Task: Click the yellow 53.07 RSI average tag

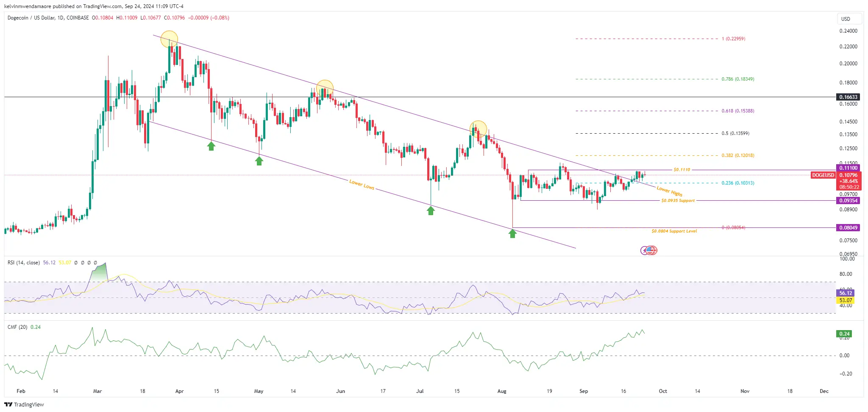Action: (x=846, y=300)
